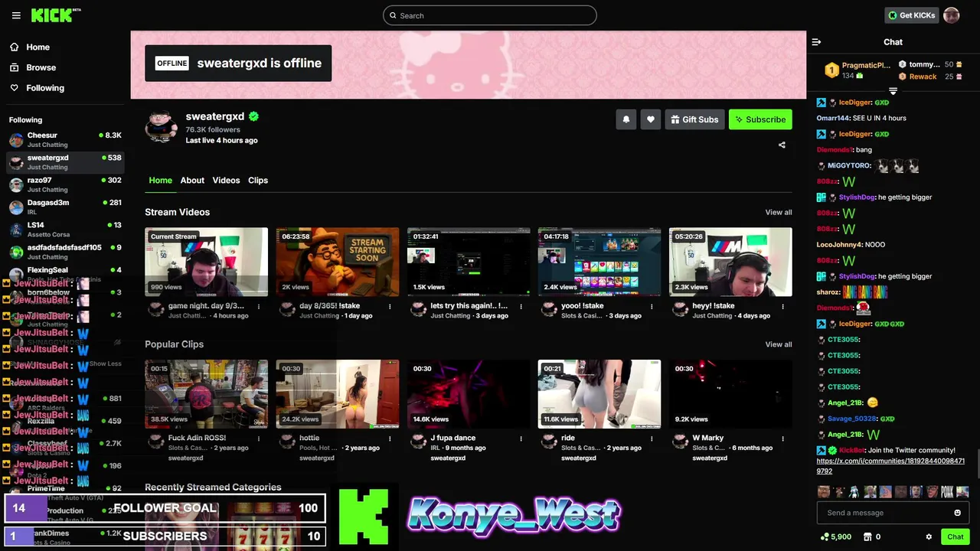Open PragmaticPl top gifter entry
Screen dimensions: 980x551
click(x=857, y=70)
